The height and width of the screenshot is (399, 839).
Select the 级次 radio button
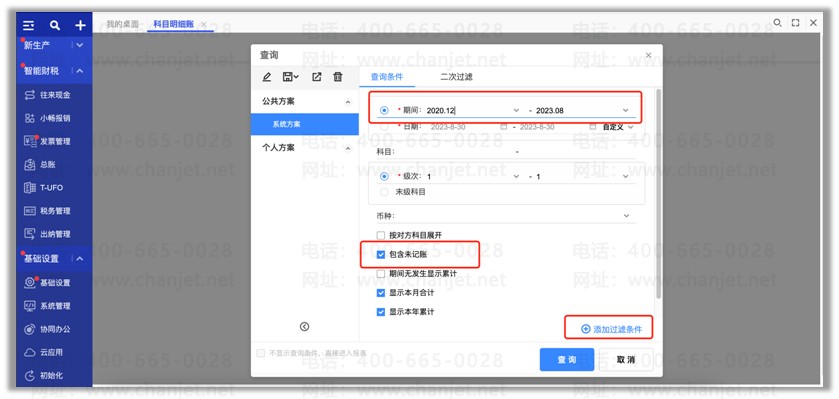tap(384, 176)
